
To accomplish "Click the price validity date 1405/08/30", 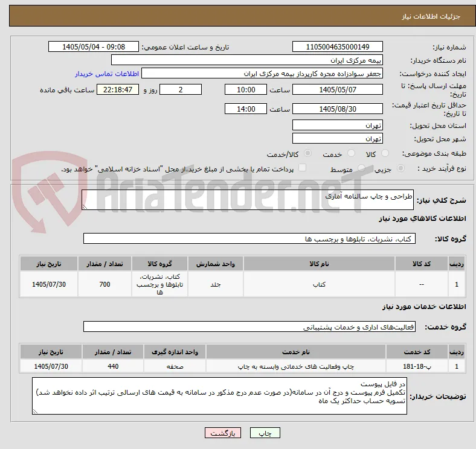I will tap(338, 109).
